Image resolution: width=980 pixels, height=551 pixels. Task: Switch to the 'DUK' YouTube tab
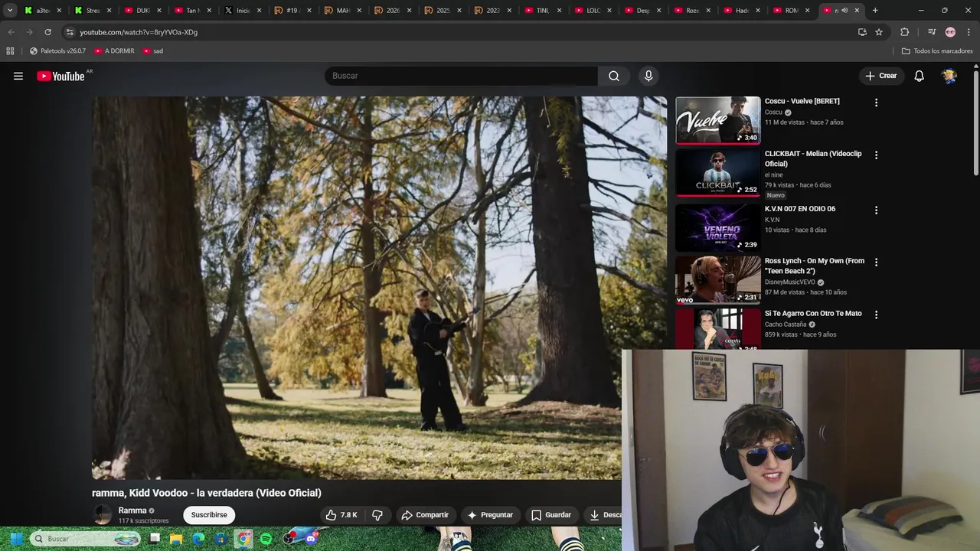pos(142,11)
